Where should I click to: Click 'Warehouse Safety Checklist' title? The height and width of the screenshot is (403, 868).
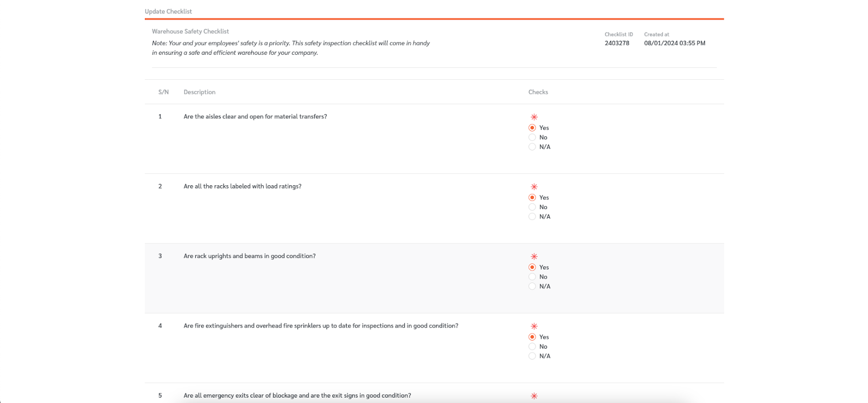190,32
